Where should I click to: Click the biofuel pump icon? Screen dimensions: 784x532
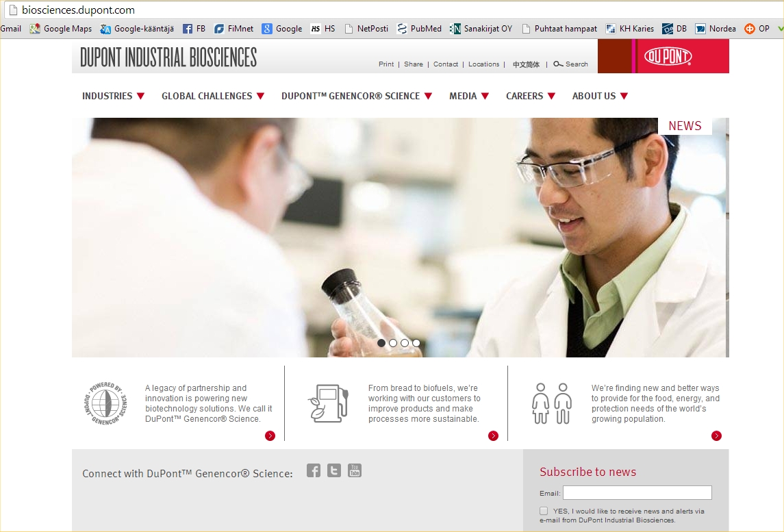point(327,403)
